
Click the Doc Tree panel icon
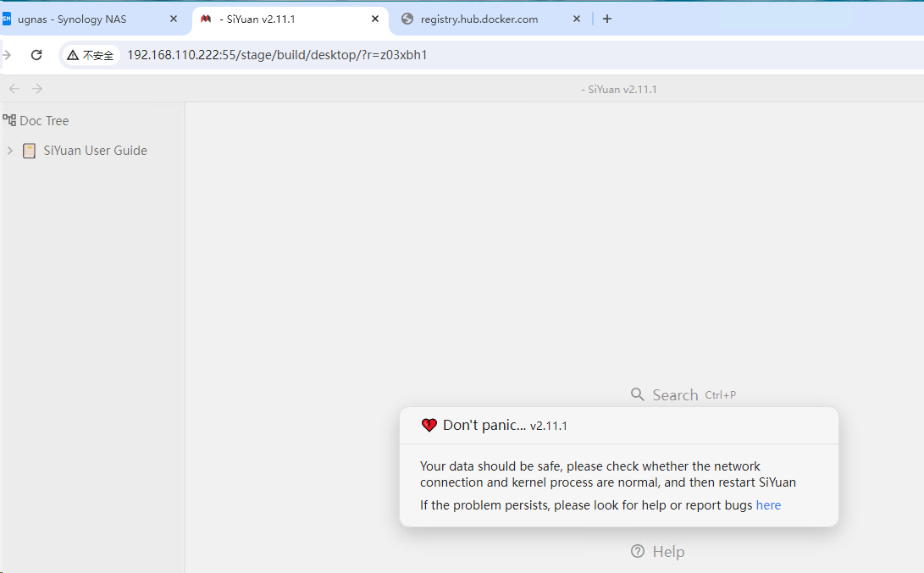10,120
